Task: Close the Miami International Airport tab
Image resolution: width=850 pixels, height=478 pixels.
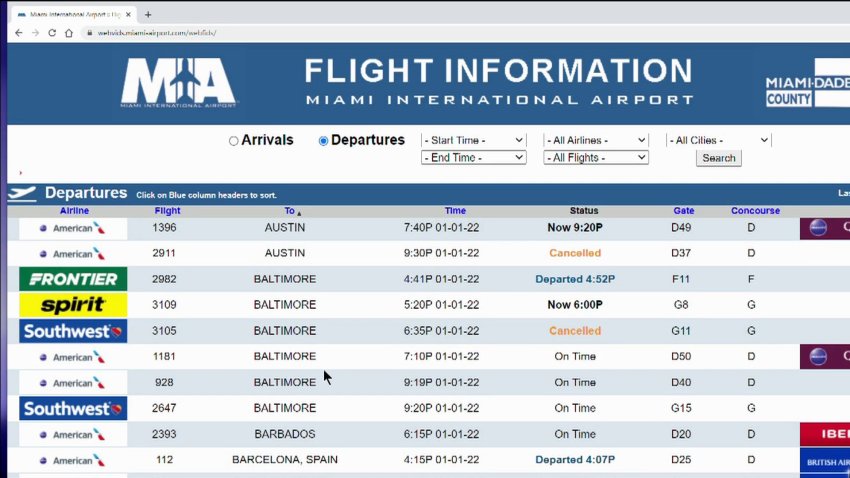Action: tap(128, 15)
